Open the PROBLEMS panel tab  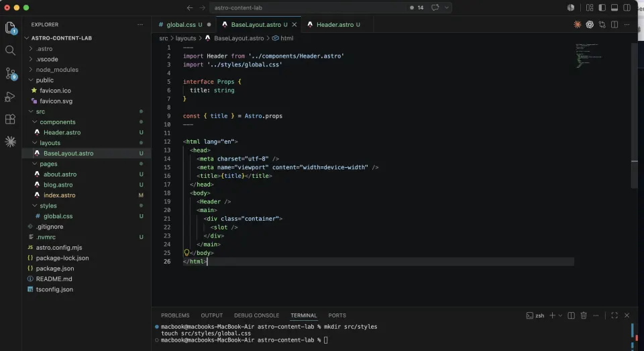175,315
